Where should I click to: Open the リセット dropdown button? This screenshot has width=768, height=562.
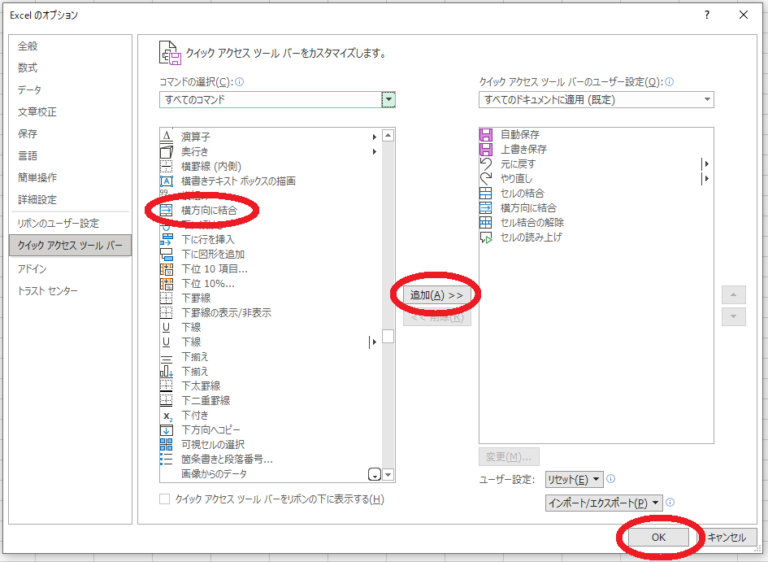click(574, 479)
